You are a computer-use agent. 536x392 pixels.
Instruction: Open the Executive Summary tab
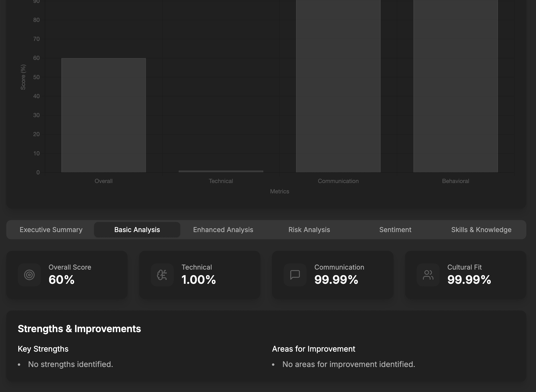[51, 230]
